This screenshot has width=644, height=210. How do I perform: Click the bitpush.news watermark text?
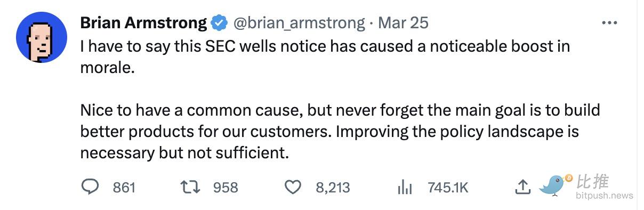click(x=605, y=196)
